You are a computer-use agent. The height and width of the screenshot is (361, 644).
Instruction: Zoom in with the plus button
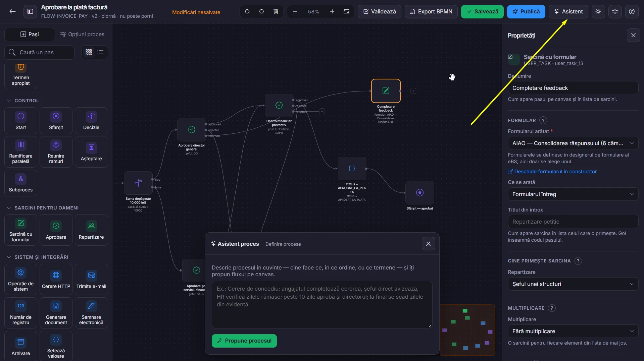pos(332,11)
